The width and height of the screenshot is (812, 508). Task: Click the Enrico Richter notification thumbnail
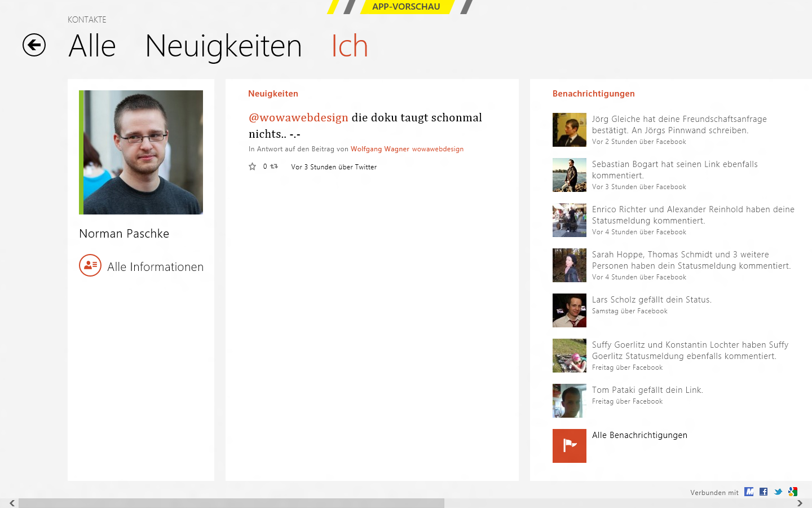[x=570, y=220]
